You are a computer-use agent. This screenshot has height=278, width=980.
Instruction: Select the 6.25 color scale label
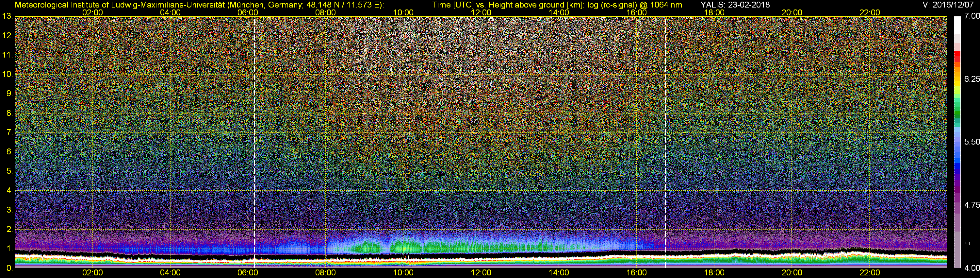pos(972,79)
